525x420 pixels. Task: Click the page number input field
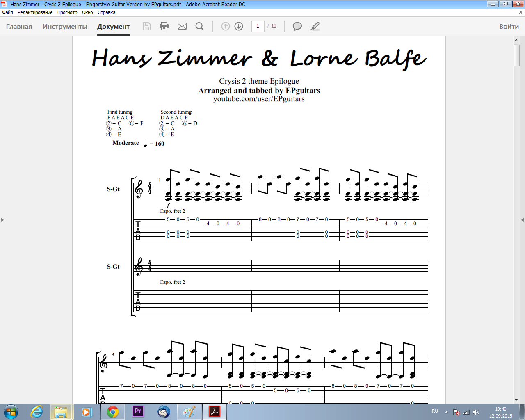pyautogui.click(x=258, y=26)
